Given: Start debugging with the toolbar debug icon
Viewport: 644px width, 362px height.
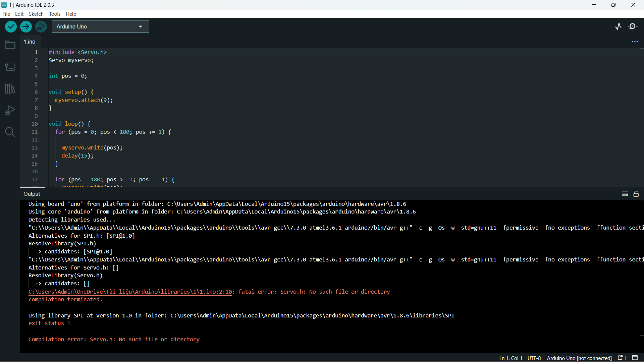Looking at the screenshot, I should pos(41,26).
